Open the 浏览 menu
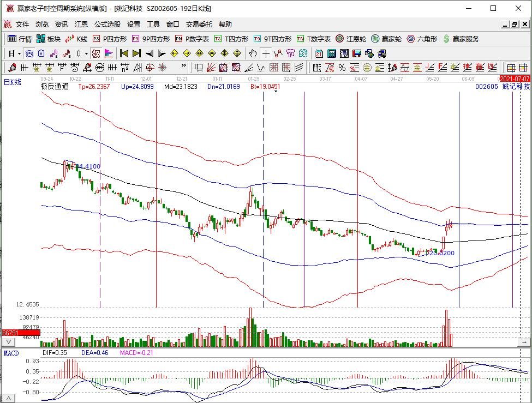Viewport: 532px width, 403px height. (x=42, y=25)
